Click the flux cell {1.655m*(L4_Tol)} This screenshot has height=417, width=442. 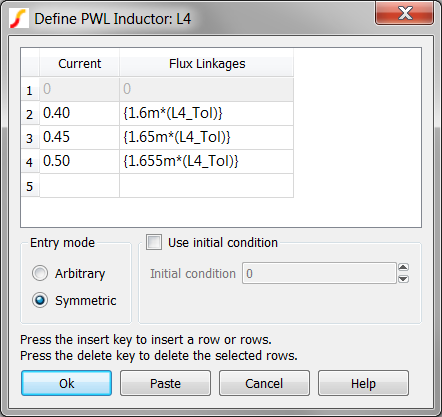pos(206,161)
